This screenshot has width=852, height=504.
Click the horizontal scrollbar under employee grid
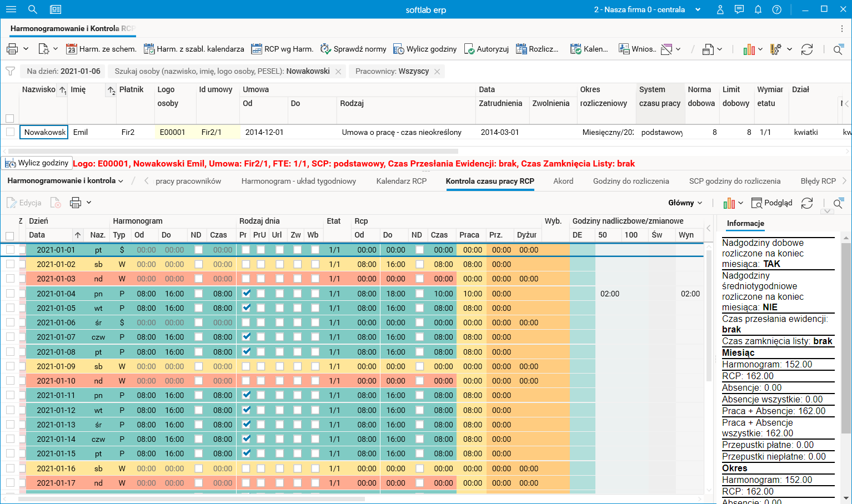pos(233,151)
